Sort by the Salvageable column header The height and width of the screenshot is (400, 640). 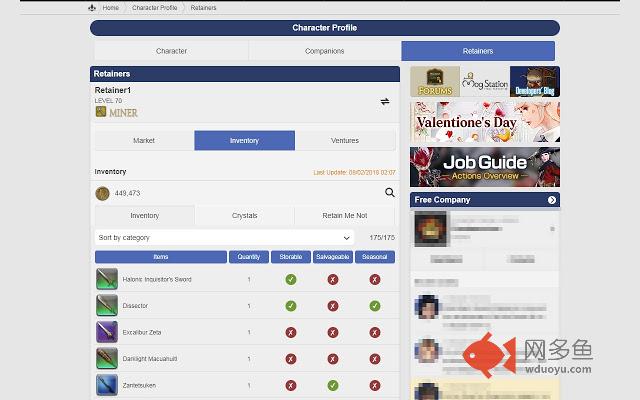click(333, 257)
